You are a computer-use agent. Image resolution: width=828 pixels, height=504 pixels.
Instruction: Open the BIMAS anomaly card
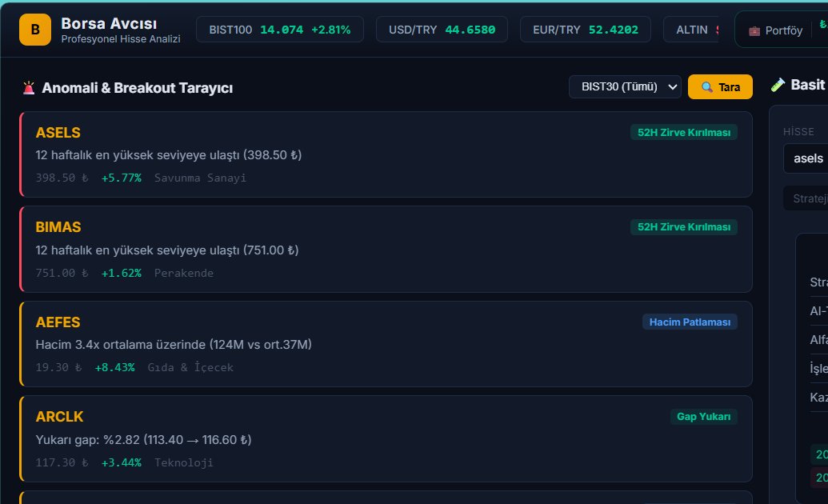(x=386, y=250)
